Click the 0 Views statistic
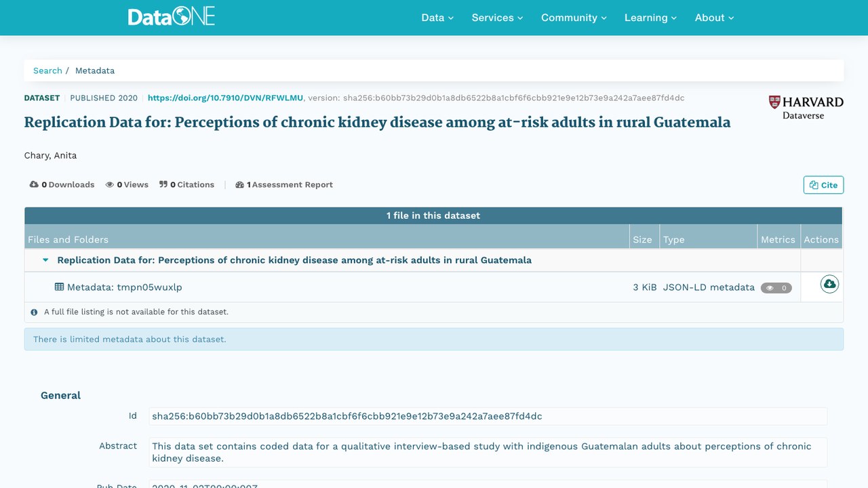 click(127, 184)
